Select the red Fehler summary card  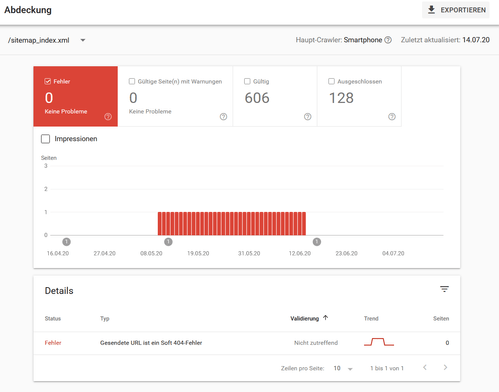coord(76,96)
